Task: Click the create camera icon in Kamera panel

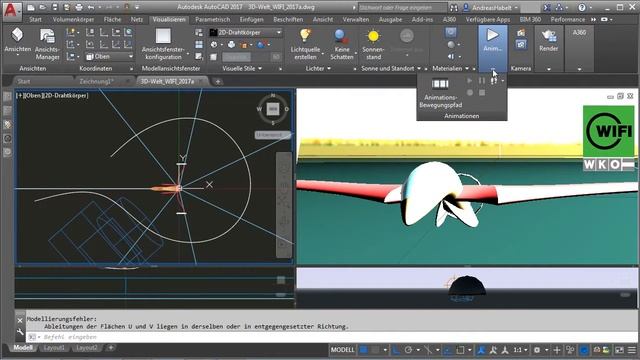Action: point(521,33)
